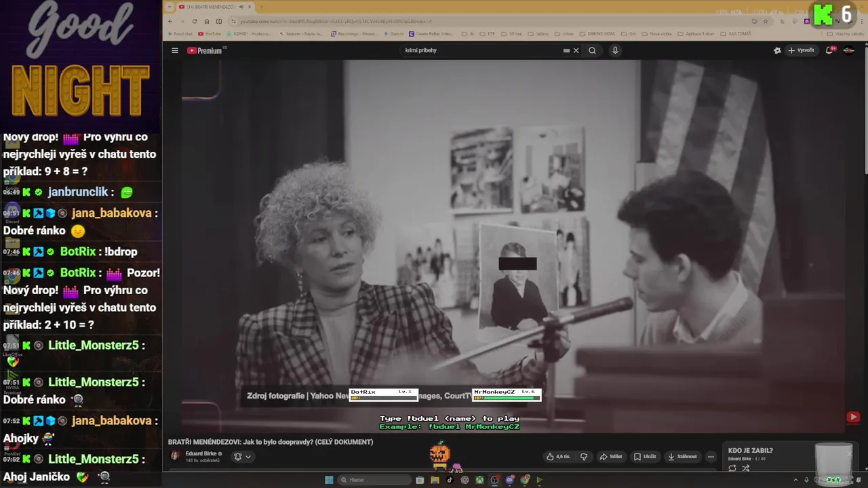This screenshot has height=488, width=868.
Task: Like the video (4,6 tis.)
Action: [x=559, y=456]
